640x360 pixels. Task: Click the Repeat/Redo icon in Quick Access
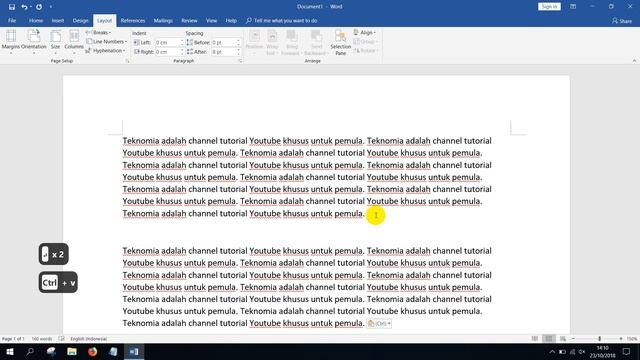pyautogui.click(x=39, y=7)
